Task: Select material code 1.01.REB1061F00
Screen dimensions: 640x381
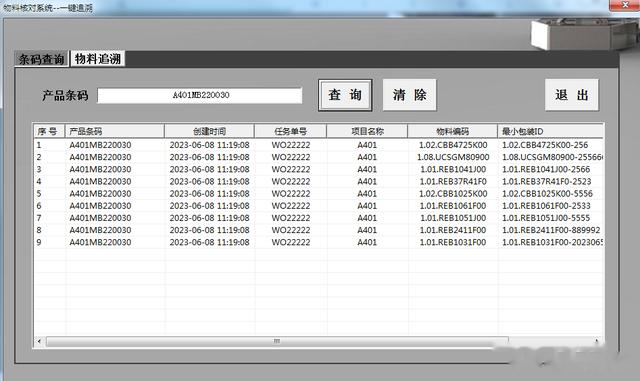Action: click(x=453, y=206)
